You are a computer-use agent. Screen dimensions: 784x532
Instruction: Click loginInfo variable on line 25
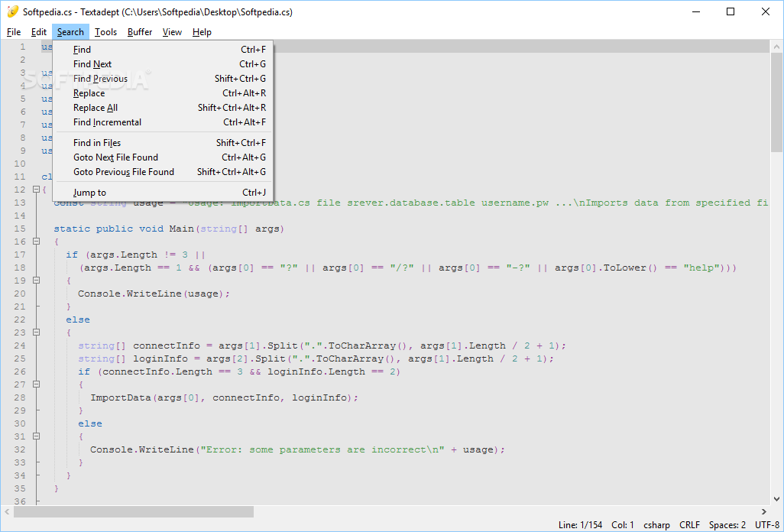tap(160, 358)
